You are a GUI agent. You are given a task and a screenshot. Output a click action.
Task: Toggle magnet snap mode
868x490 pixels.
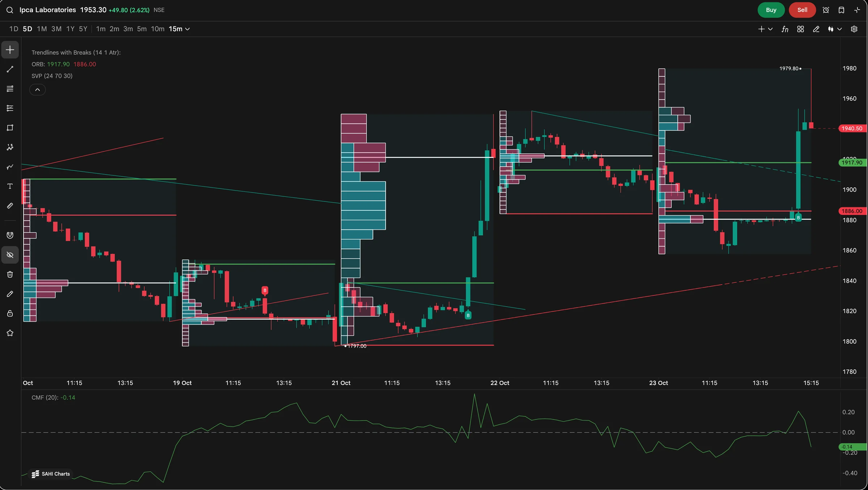[10, 235]
